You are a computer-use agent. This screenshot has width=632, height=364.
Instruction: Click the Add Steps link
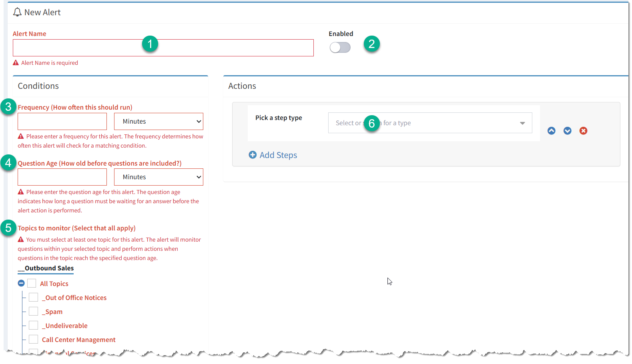(x=278, y=155)
